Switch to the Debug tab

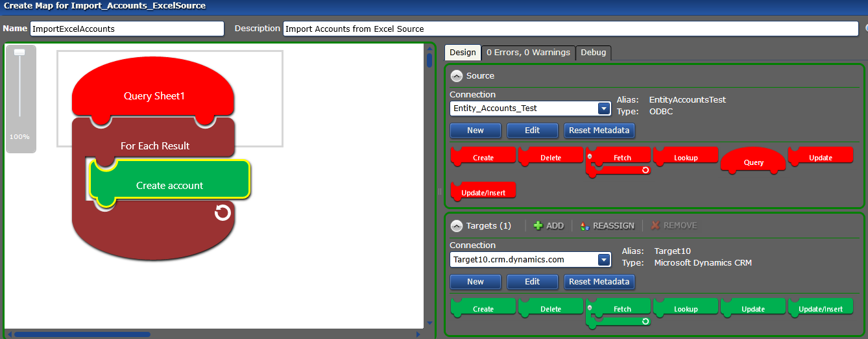593,53
